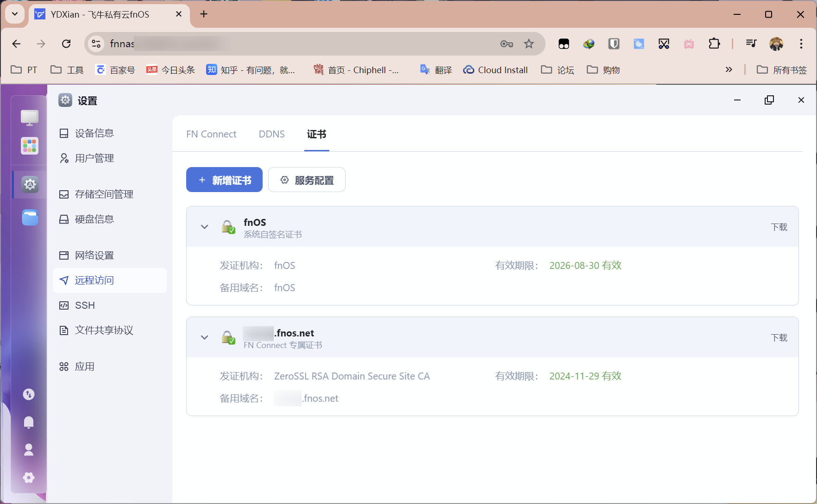817x504 pixels.
Task: Open the media control playlist icon
Action: [751, 44]
